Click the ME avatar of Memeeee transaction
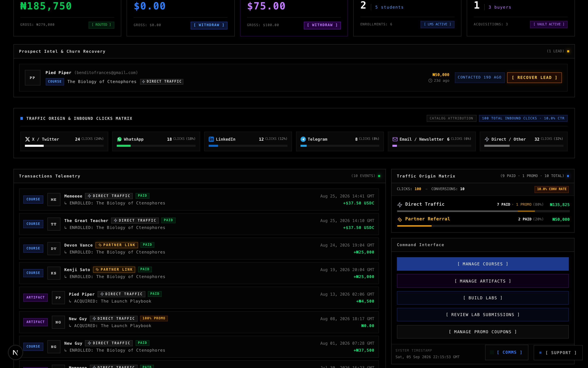This screenshot has width=588, height=368. (x=54, y=200)
